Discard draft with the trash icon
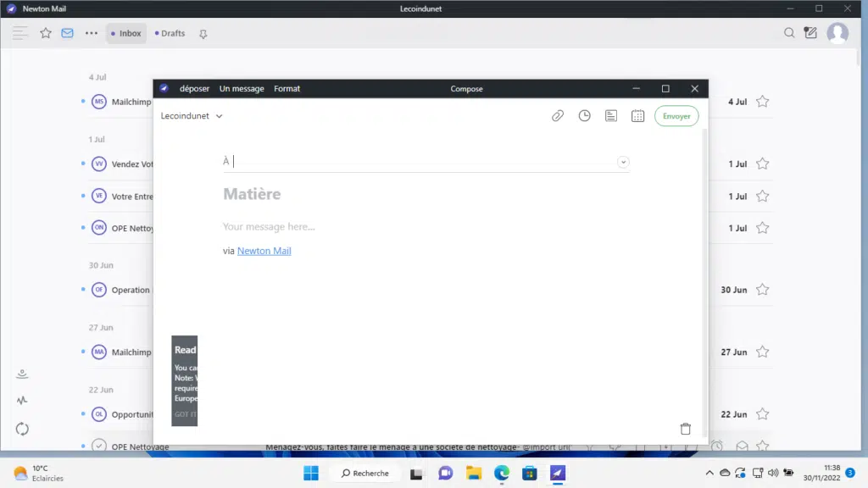868x488 pixels. point(685,428)
